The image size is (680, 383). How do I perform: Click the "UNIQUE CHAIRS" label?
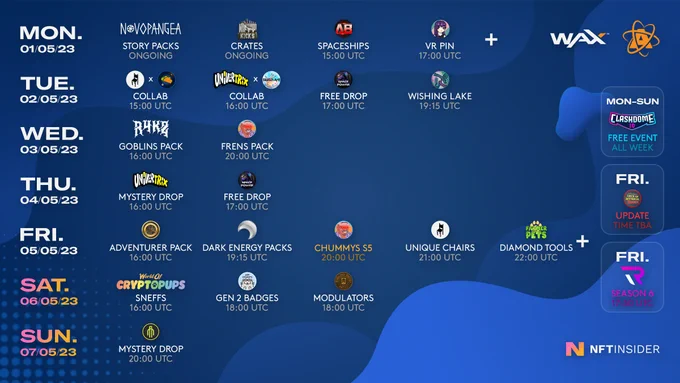tap(440, 247)
